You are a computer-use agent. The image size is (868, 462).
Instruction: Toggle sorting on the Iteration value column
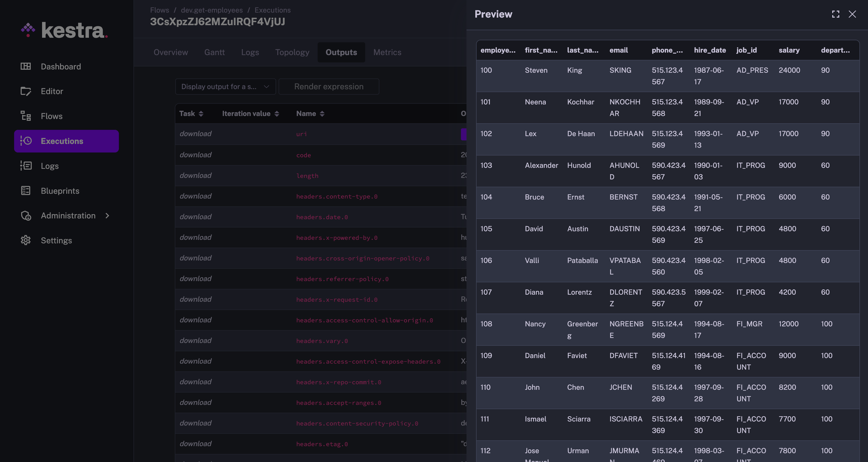coord(276,113)
